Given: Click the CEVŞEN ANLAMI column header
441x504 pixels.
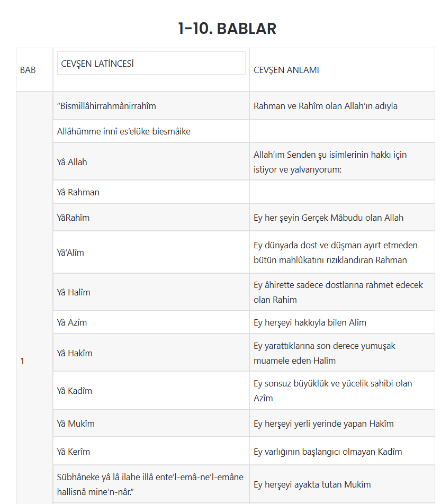Looking at the screenshot, I should [286, 70].
